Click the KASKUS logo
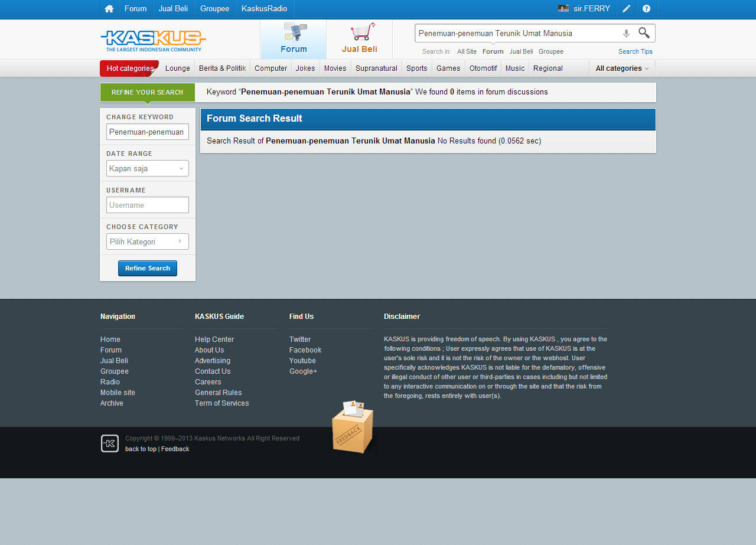756x545 pixels. click(x=153, y=40)
